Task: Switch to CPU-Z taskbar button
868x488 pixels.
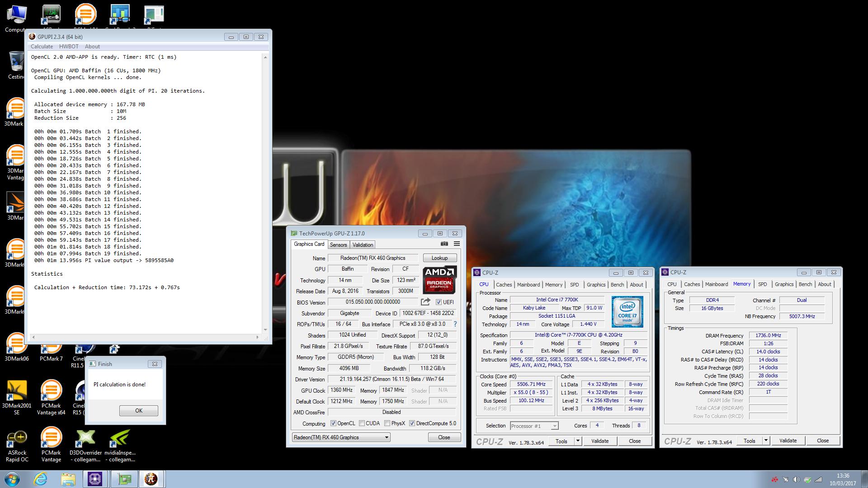Action: tap(95, 479)
